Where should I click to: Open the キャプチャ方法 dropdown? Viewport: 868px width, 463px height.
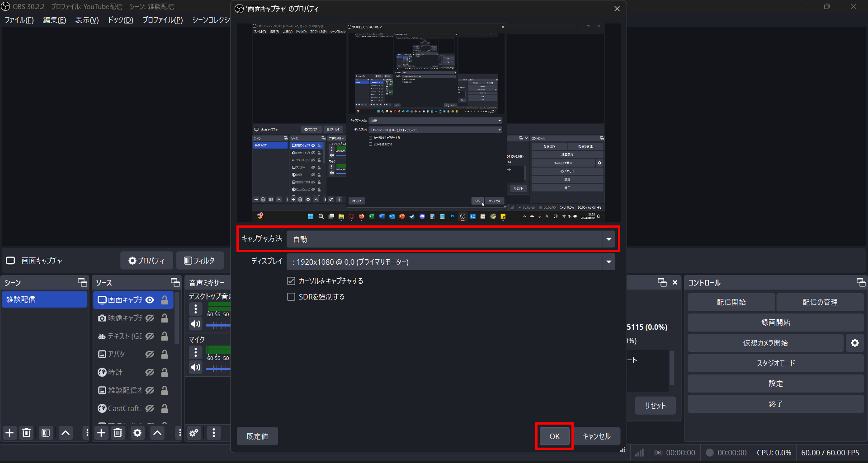(451, 239)
